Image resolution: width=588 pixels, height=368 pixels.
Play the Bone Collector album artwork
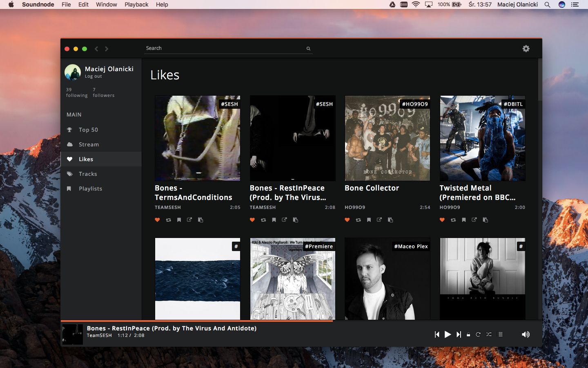(387, 138)
